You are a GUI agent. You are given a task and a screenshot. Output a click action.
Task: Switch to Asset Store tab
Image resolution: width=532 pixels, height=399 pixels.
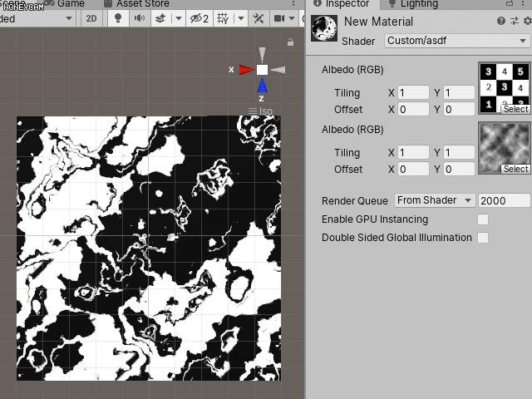point(137,3)
